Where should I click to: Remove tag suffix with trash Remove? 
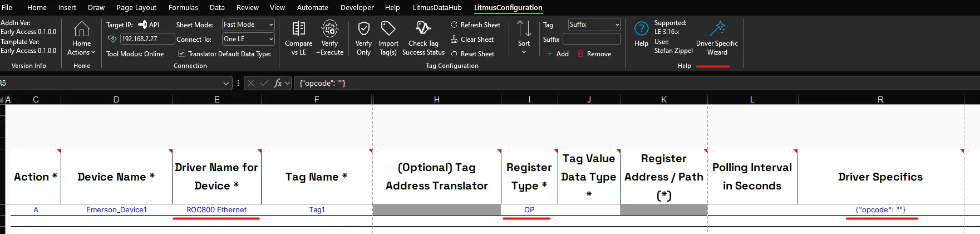click(594, 54)
